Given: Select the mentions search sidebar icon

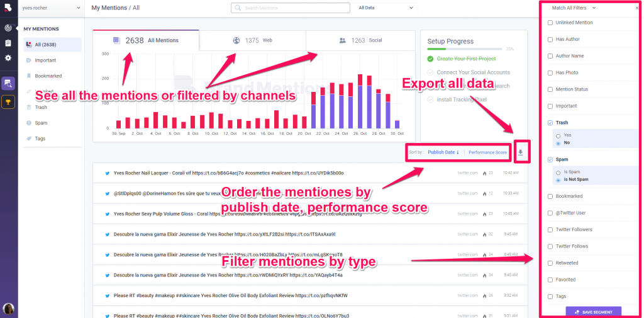Looking at the screenshot, I should (x=8, y=84).
